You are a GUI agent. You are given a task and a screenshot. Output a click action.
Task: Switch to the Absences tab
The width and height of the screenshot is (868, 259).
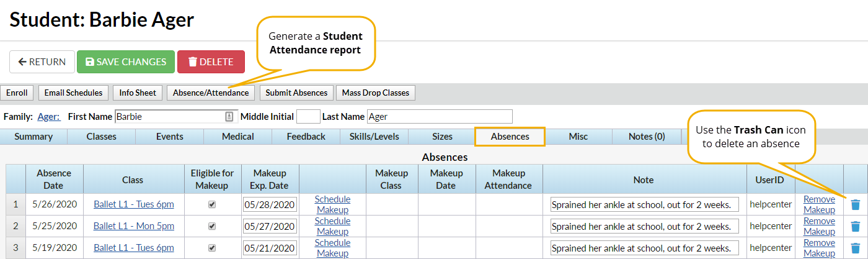pyautogui.click(x=510, y=137)
